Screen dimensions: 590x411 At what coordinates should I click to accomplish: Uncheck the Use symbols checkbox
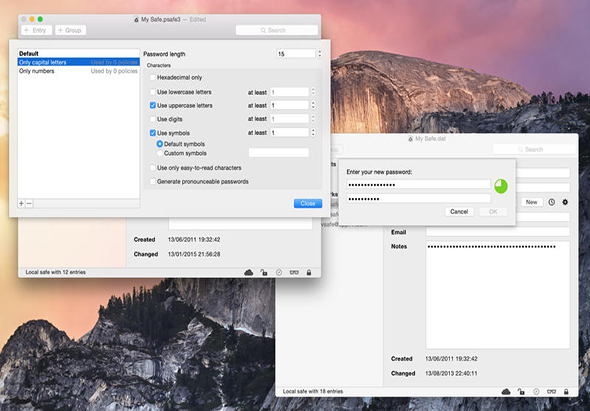(x=152, y=133)
